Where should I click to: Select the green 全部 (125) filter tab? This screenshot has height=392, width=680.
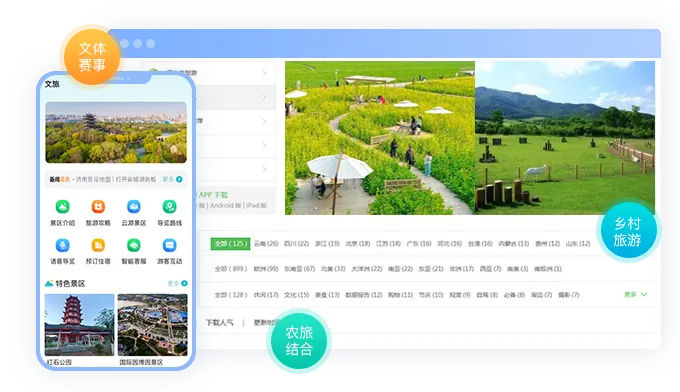[230, 244]
